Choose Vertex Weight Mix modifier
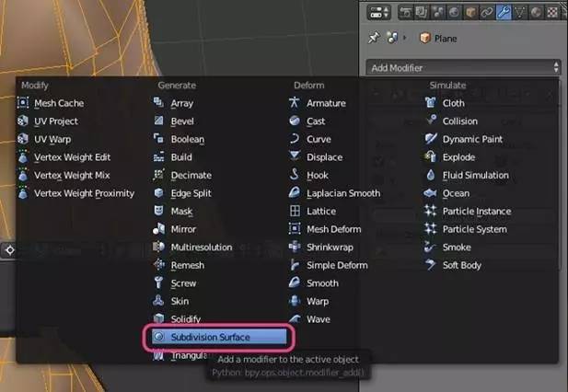 click(x=84, y=176)
